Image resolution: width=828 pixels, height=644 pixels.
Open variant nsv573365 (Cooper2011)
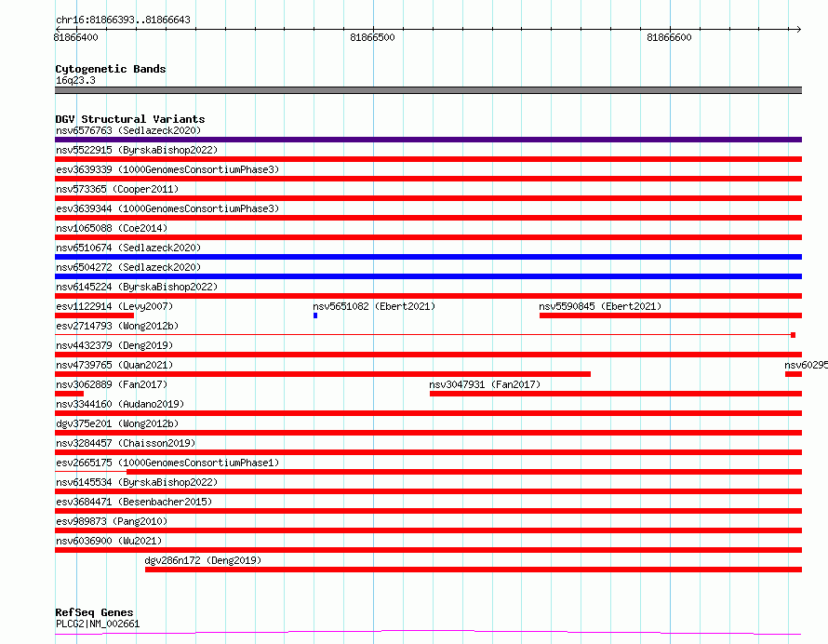click(x=117, y=189)
